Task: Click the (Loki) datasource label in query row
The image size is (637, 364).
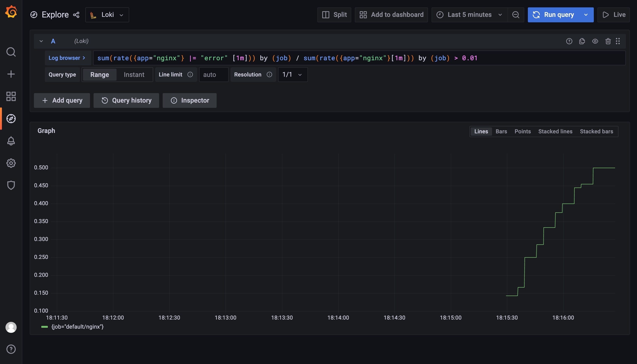Action: [x=81, y=41]
